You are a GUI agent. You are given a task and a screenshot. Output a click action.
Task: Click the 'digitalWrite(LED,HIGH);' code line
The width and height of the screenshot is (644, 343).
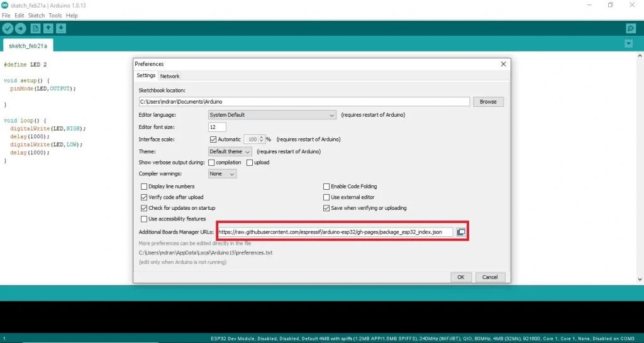(x=48, y=129)
